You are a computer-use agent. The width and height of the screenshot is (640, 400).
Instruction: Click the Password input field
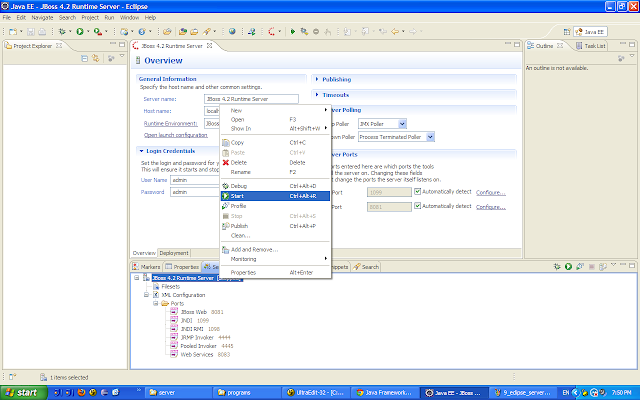195,192
